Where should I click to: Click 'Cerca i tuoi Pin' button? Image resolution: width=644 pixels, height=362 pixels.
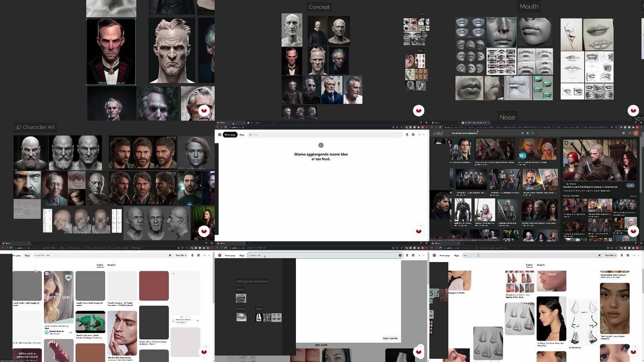tap(390, 338)
